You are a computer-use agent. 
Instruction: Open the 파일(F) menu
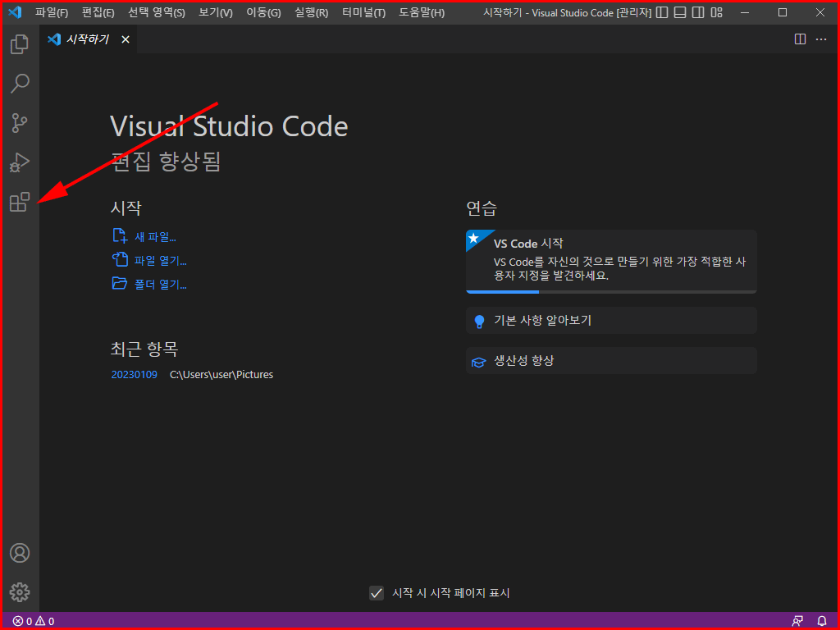[52, 12]
